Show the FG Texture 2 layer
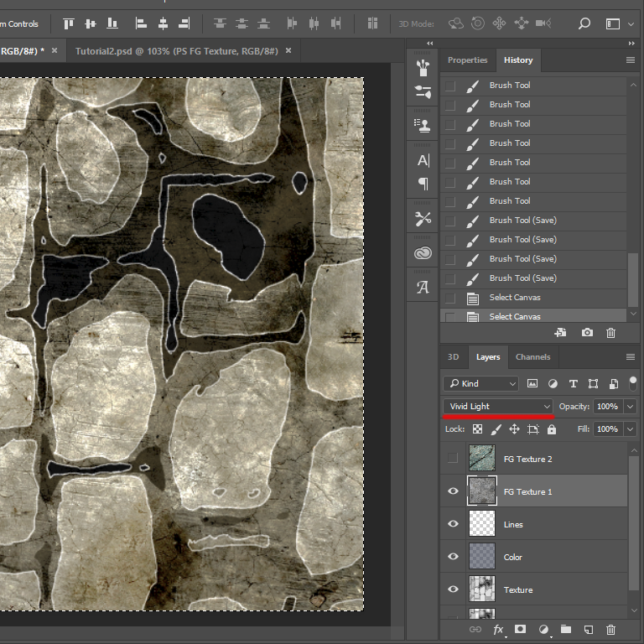 tap(453, 458)
